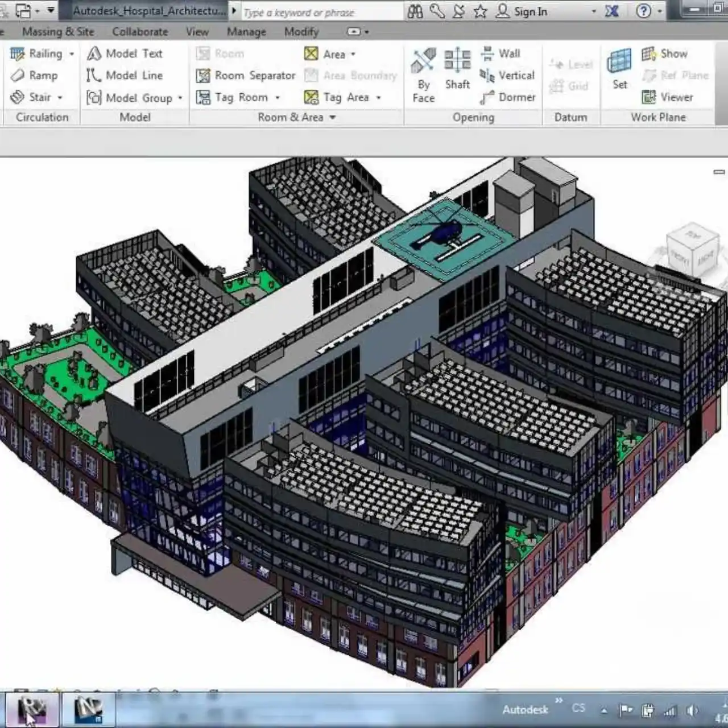This screenshot has height=728, width=728.
Task: Click the binoculars search icon
Action: coord(415,11)
